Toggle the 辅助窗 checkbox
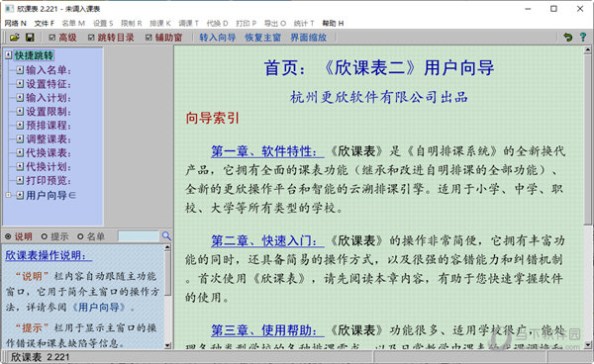 (x=148, y=38)
